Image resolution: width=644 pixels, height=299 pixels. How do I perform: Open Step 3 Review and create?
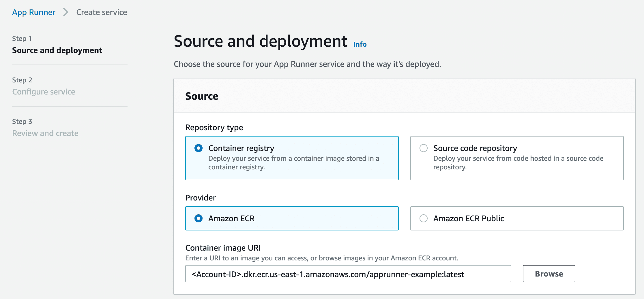pyautogui.click(x=45, y=133)
